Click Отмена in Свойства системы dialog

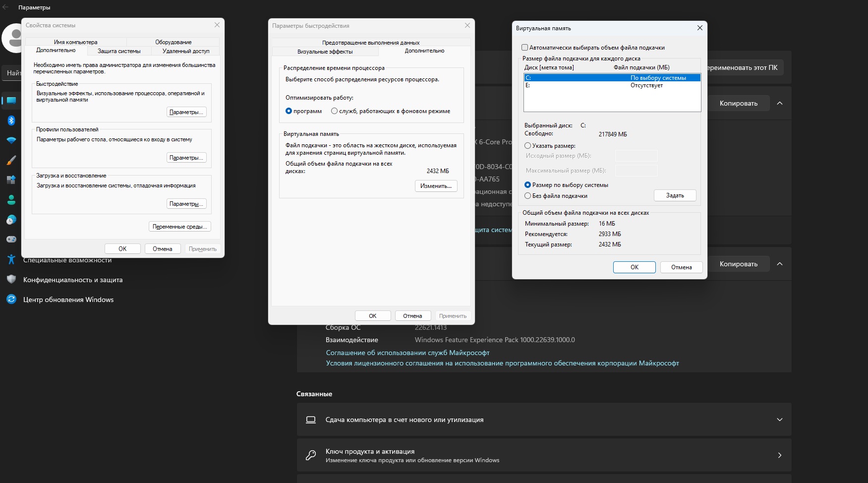pyautogui.click(x=163, y=249)
